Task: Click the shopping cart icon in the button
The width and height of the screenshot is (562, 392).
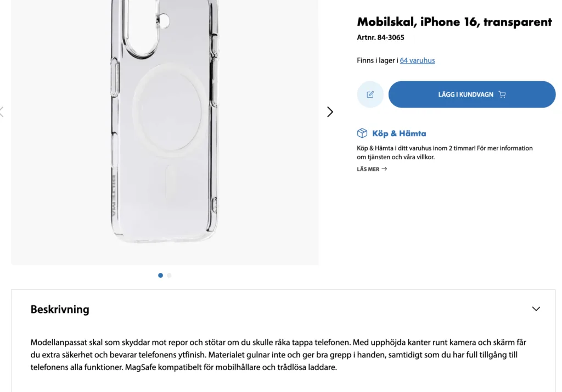Action: click(502, 94)
